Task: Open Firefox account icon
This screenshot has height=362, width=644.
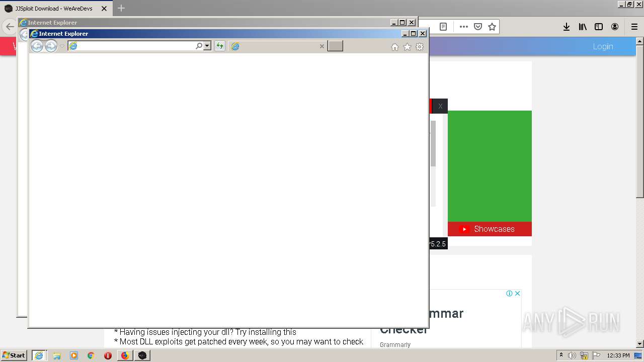Action: (615, 27)
